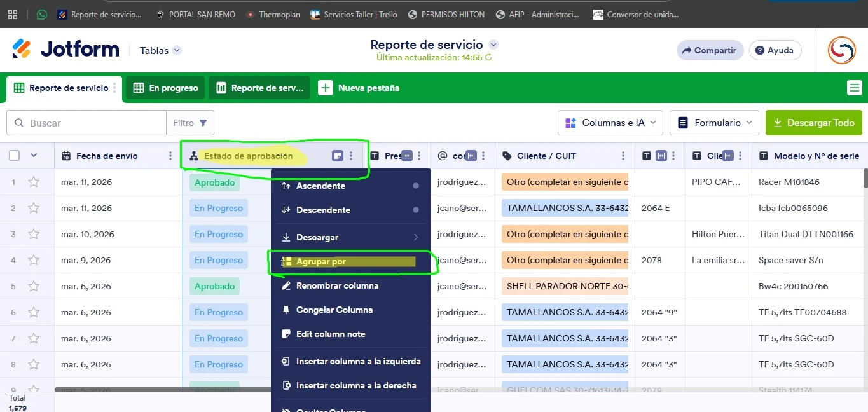Click the Descargar Todo button
Viewport: 868px width, 412px height.
click(x=813, y=122)
